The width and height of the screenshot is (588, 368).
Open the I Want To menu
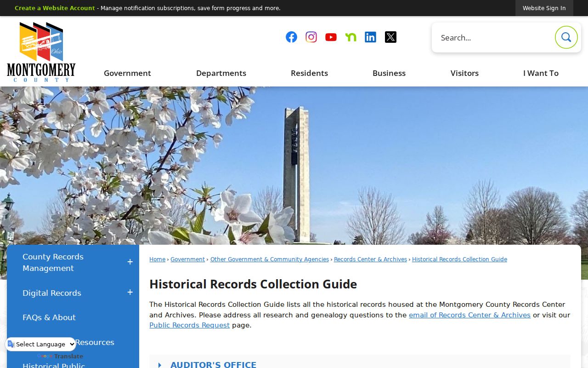(541, 73)
